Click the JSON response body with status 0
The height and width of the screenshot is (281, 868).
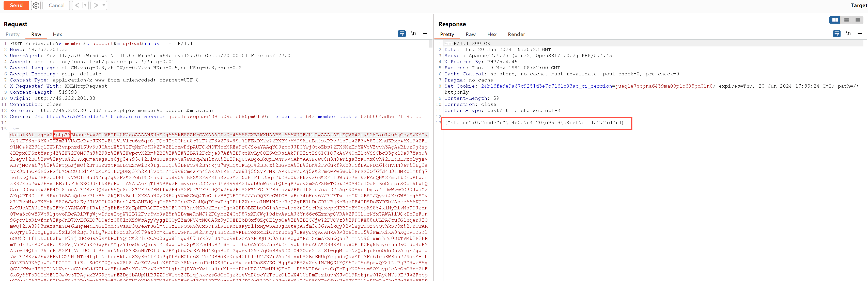point(534,123)
